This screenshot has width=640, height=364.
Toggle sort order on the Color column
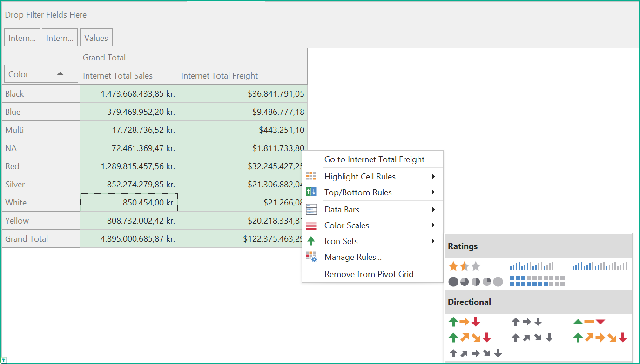[61, 73]
